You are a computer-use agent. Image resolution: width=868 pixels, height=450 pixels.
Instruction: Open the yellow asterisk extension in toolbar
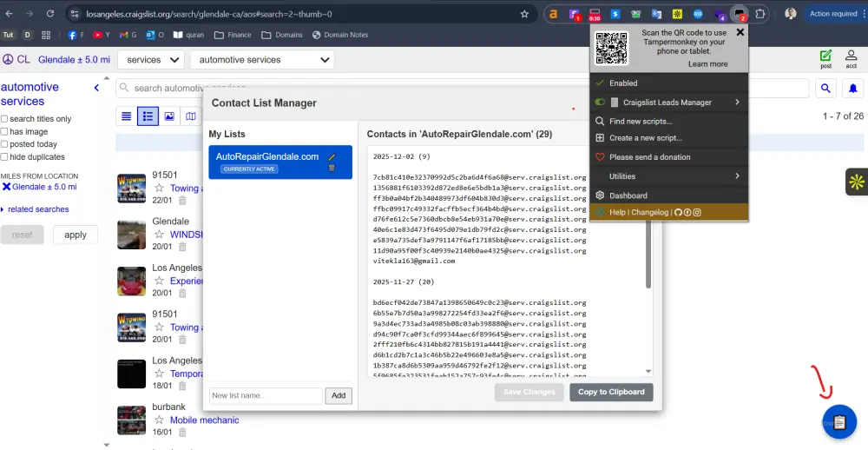[677, 14]
